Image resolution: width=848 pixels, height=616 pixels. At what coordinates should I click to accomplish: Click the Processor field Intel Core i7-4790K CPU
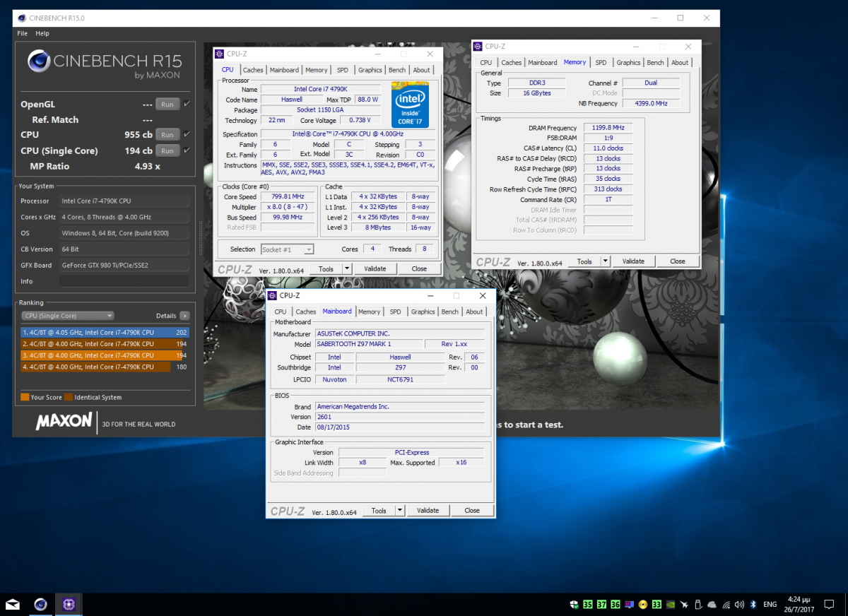(x=124, y=201)
